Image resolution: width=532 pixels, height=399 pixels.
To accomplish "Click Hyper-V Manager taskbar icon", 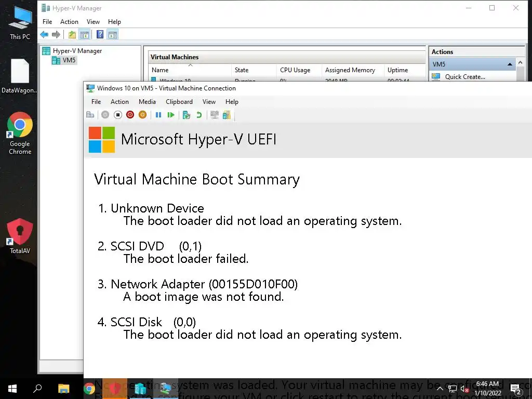I will tap(140, 389).
